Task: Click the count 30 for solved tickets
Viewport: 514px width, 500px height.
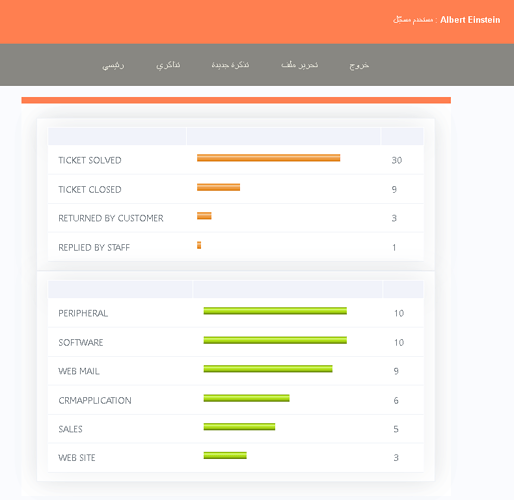Action: pyautogui.click(x=397, y=160)
